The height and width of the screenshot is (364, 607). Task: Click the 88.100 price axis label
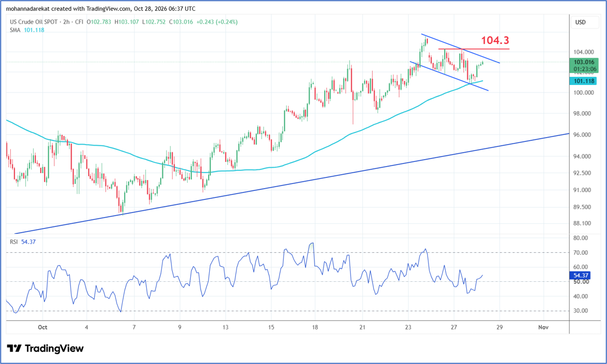click(x=582, y=223)
